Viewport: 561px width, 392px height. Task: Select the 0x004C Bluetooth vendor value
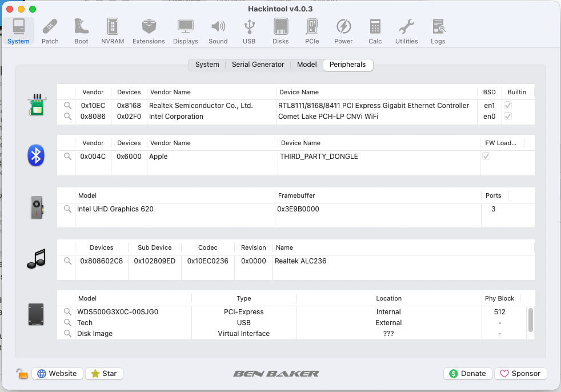pos(93,157)
